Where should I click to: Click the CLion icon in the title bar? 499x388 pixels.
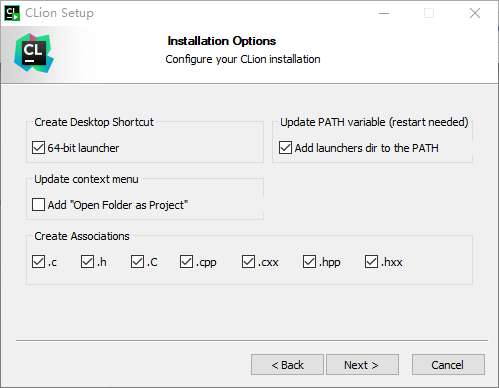click(12, 13)
